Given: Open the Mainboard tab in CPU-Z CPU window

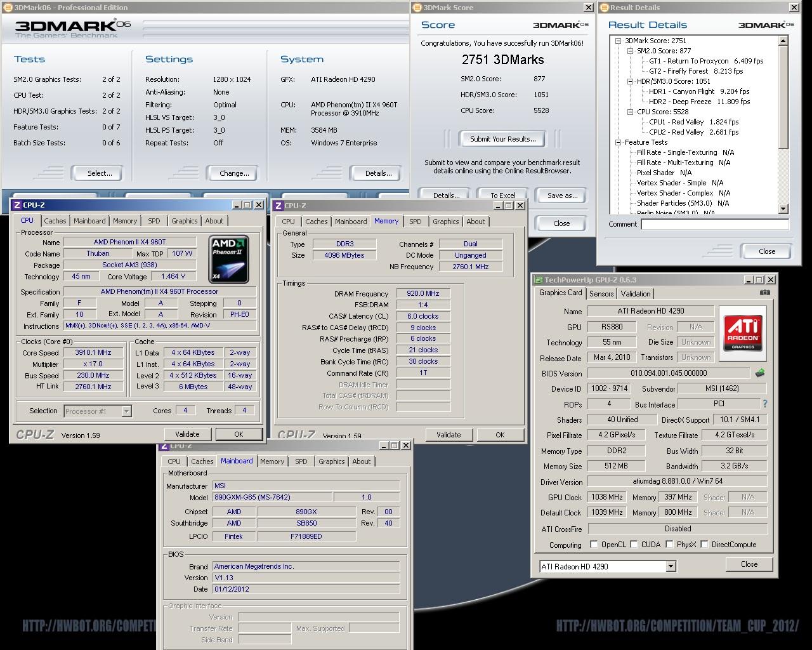Looking at the screenshot, I should 89,221.
